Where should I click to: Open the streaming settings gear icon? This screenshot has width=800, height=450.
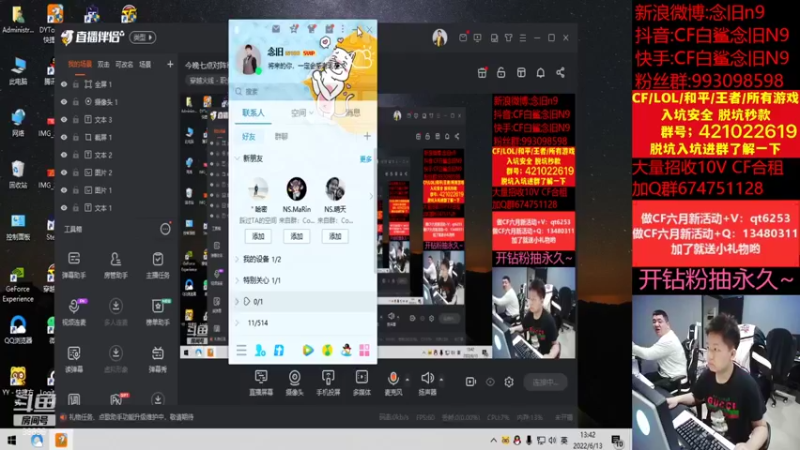point(509,382)
